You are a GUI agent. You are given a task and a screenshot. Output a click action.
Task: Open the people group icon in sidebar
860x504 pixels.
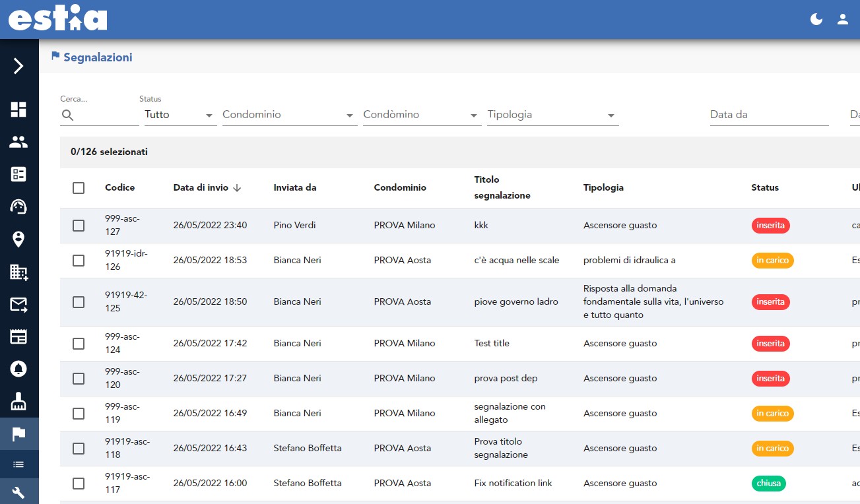tap(18, 142)
